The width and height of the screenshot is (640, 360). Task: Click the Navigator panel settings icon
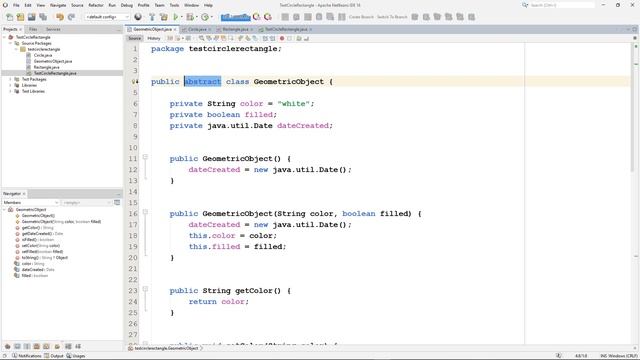click(x=117, y=202)
